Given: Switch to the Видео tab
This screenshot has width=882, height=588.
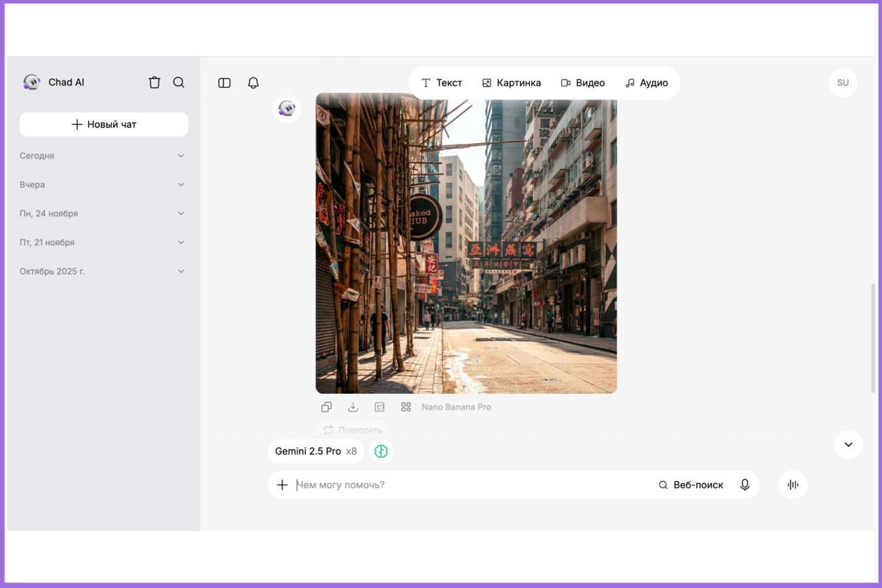Looking at the screenshot, I should click(x=583, y=83).
